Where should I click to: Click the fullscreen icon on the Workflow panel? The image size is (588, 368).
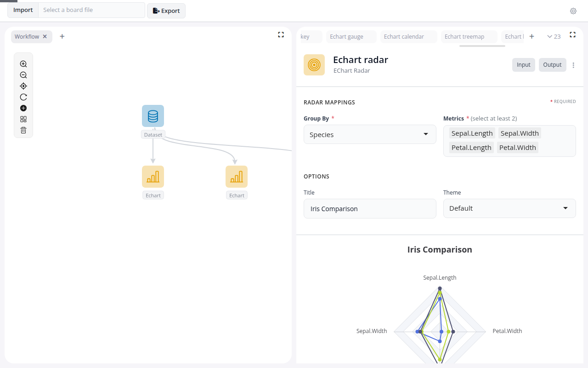281,34
